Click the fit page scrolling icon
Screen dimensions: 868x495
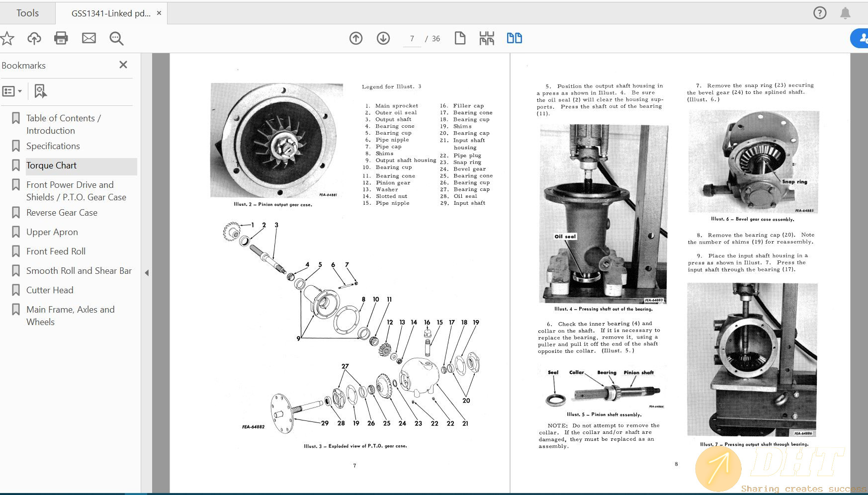click(487, 38)
